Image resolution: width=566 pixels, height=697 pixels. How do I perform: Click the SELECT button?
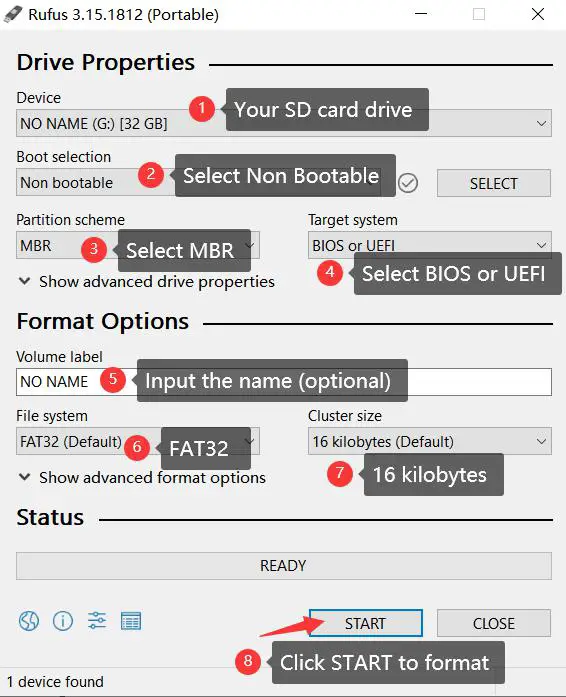[x=494, y=183]
